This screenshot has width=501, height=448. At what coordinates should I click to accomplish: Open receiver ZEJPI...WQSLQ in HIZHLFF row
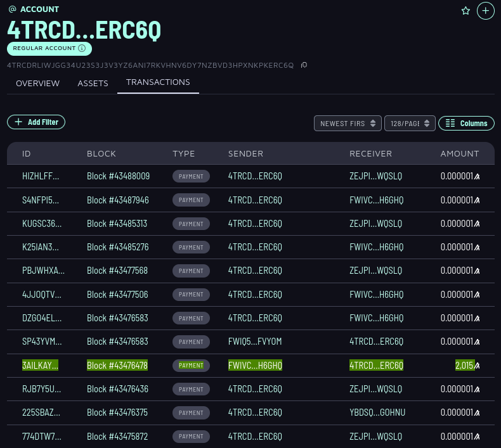click(375, 176)
